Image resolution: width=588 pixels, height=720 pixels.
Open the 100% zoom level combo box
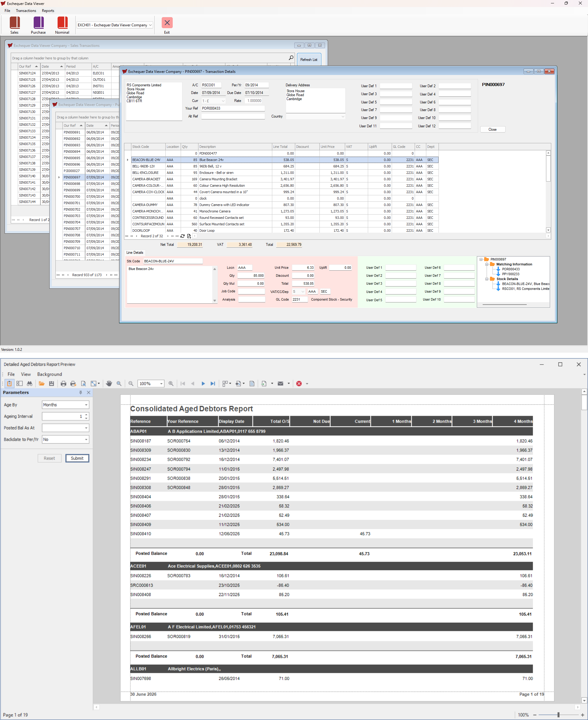[151, 384]
